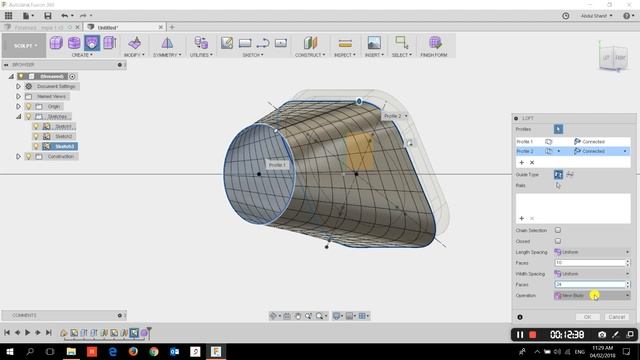Click the Create Sketch icon
Viewport: 640px width, 360px height.
pyautogui.click(x=227, y=42)
